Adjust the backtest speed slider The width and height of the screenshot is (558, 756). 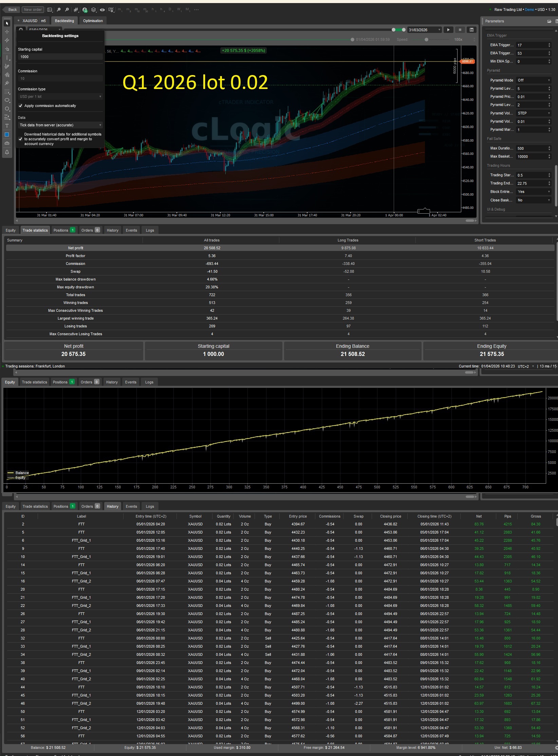click(x=426, y=40)
